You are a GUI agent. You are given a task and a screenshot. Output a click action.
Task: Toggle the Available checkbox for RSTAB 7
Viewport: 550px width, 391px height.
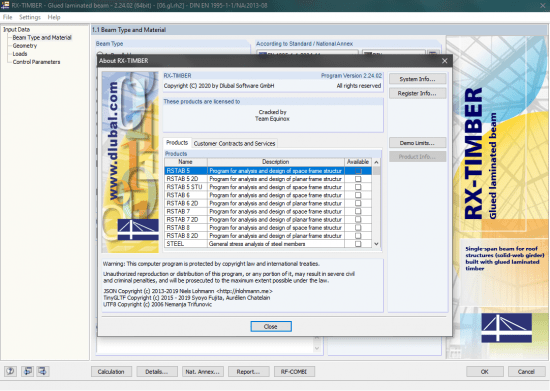(x=358, y=211)
